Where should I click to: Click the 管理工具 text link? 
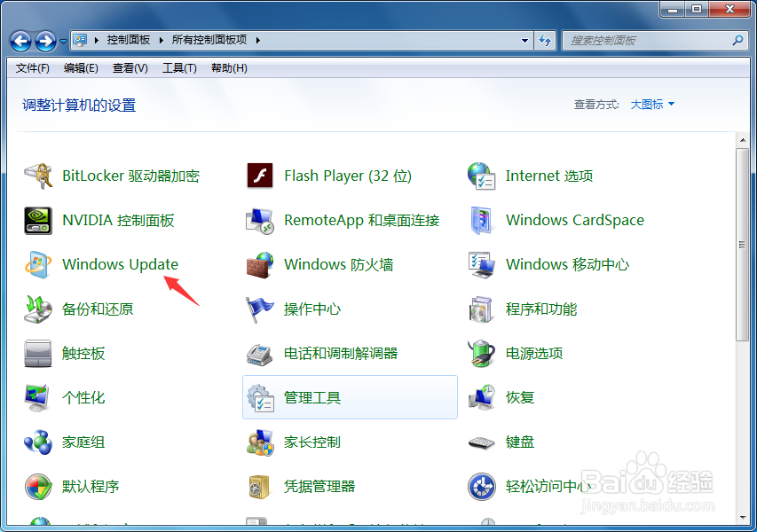[311, 398]
